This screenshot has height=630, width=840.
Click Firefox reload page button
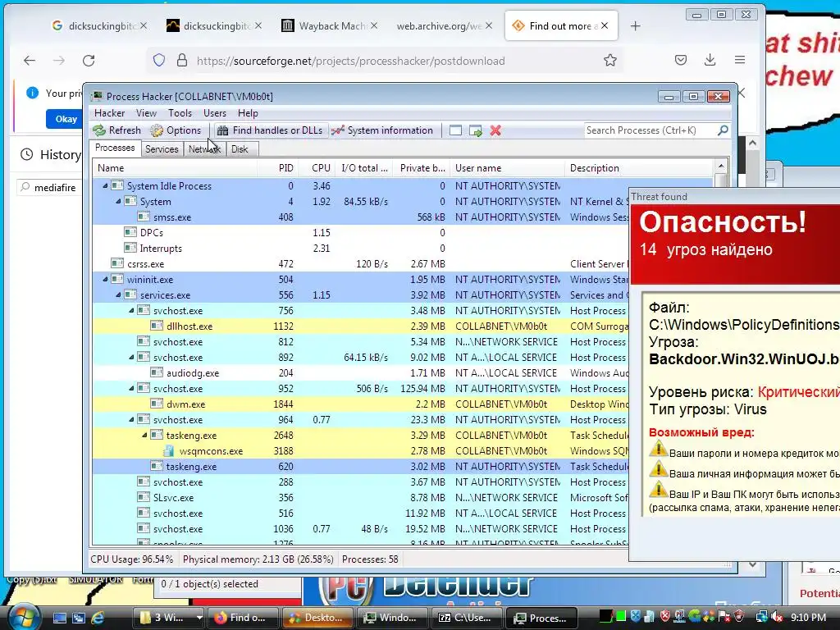tap(89, 61)
